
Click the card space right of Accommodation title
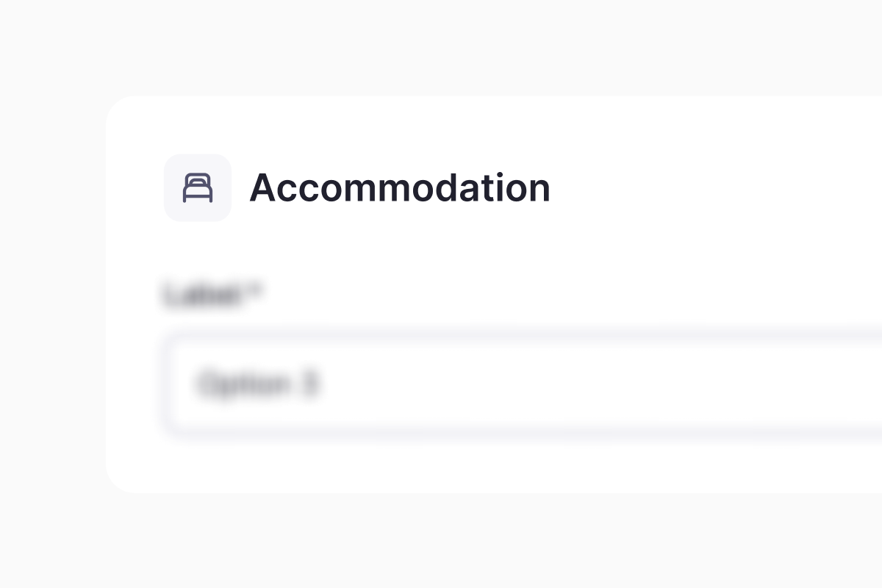(698, 188)
